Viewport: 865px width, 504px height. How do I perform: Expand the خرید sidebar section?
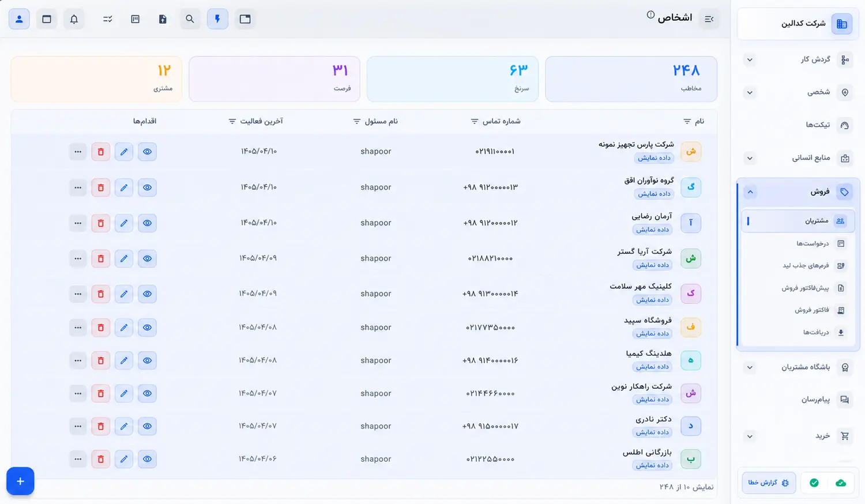(x=750, y=436)
